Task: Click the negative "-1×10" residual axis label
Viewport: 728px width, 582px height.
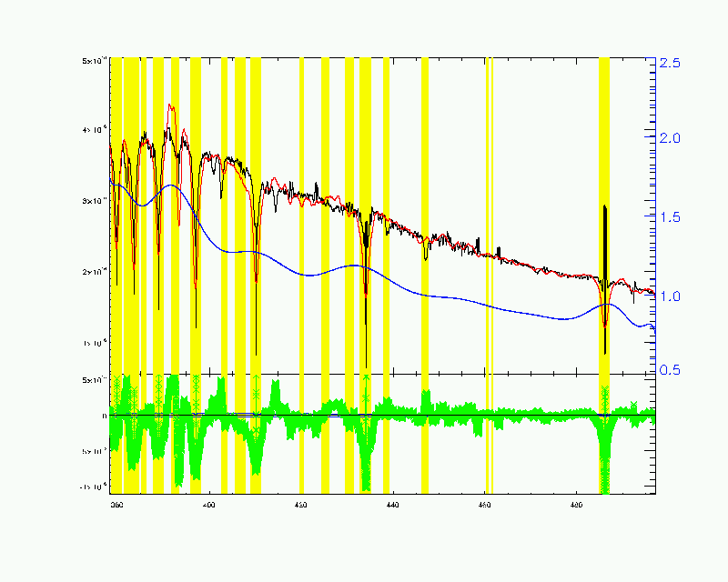Action: click(x=94, y=487)
